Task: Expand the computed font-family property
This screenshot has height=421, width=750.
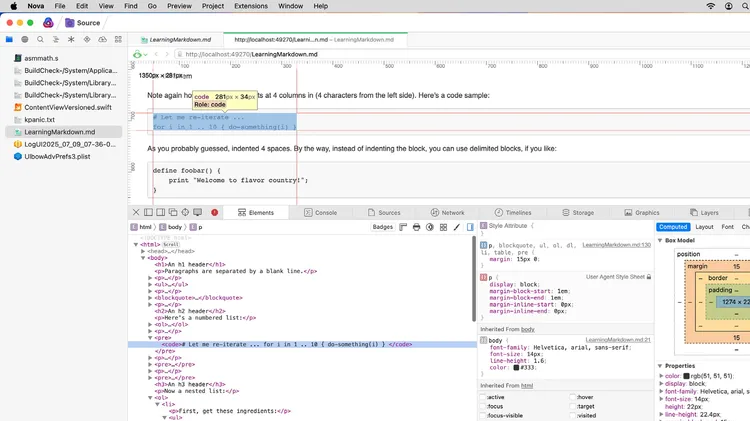Action: coord(662,391)
